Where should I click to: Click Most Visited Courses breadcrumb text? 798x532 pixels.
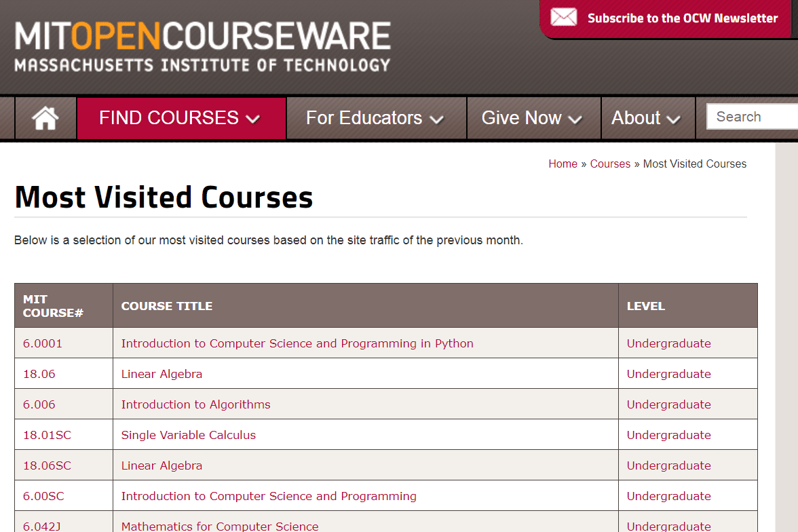tap(695, 164)
